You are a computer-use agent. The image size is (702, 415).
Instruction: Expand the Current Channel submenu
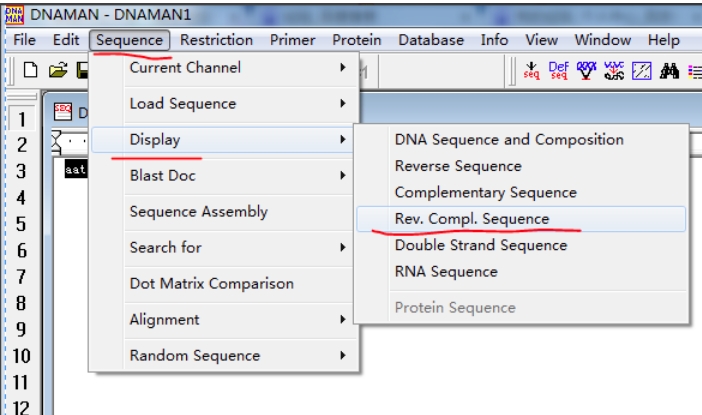[224, 68]
